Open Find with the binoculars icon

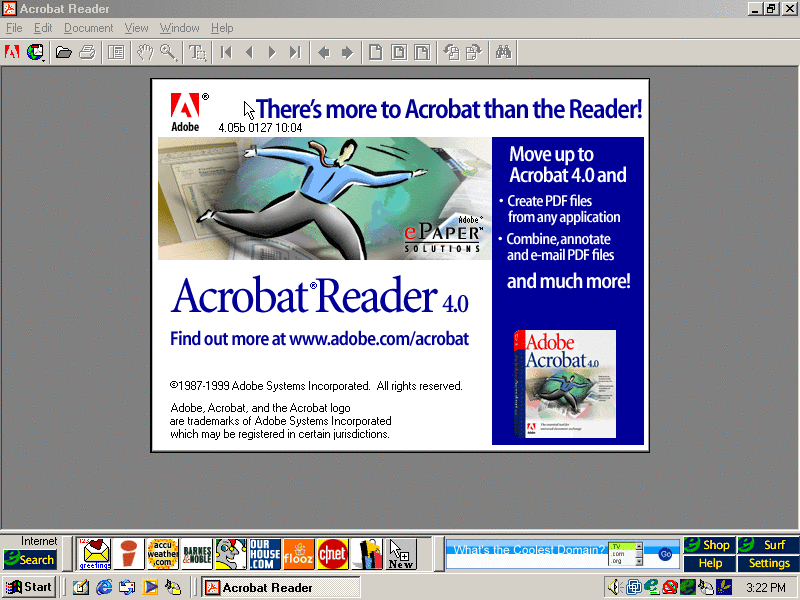coord(503,52)
